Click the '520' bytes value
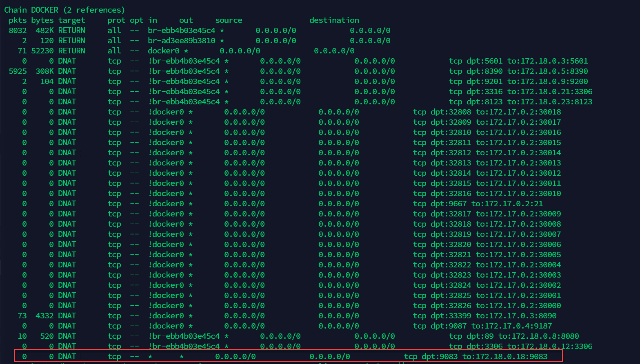This screenshot has height=364, width=640. tap(47, 336)
